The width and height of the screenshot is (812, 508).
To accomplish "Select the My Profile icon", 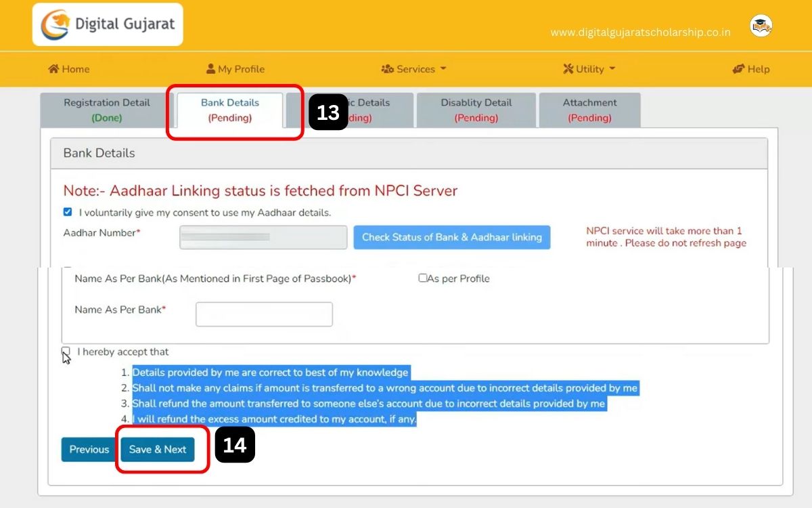I will (x=212, y=68).
